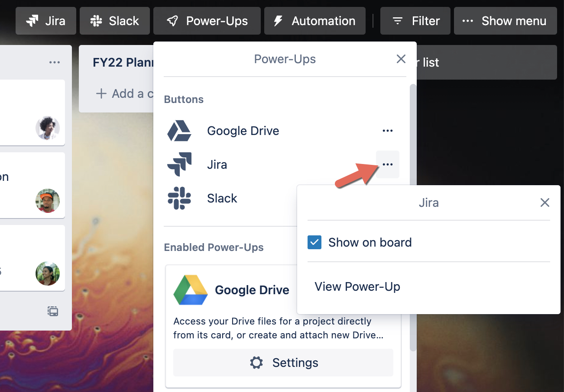Viewport: 564px width, 392px height.
Task: Select the Jira label under Buttons
Action: [x=217, y=164]
